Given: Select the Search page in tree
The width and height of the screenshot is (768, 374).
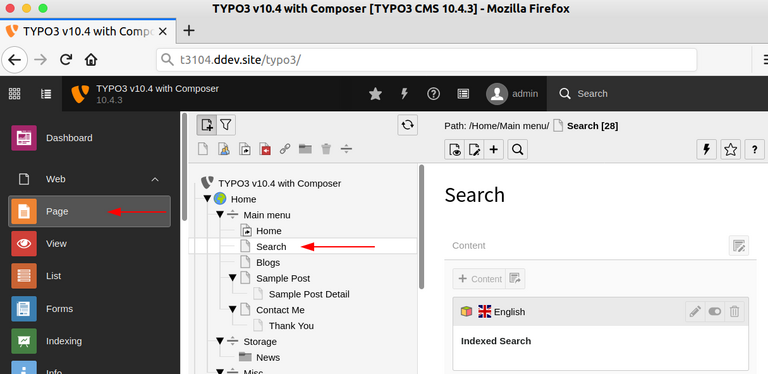Looking at the screenshot, I should pyautogui.click(x=271, y=247).
